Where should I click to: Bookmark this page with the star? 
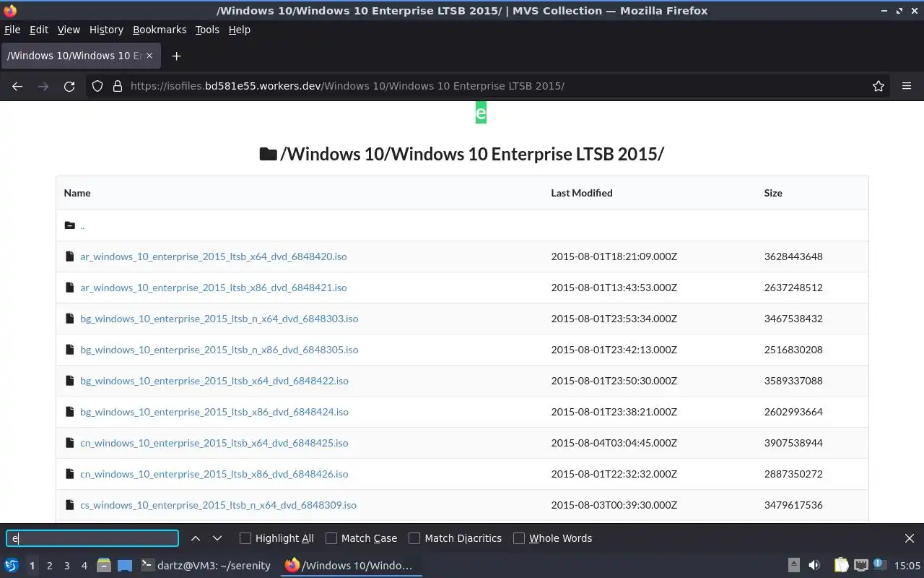pos(879,86)
